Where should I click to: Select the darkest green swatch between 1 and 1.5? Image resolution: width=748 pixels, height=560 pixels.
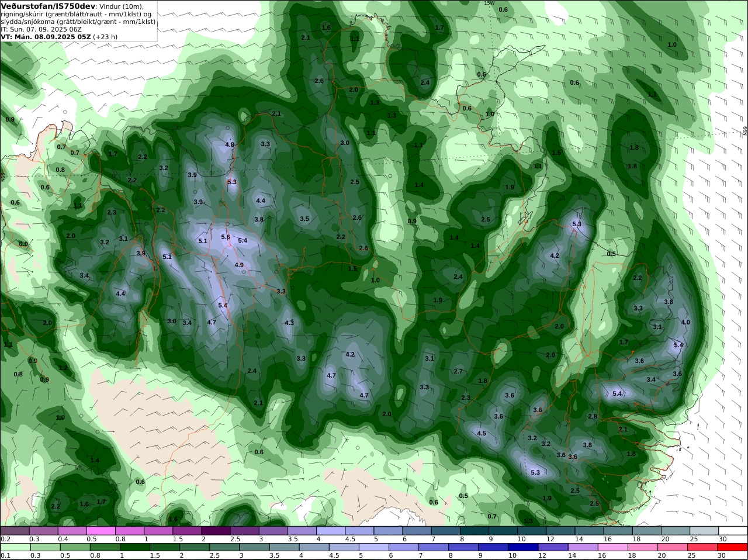pos(134,547)
